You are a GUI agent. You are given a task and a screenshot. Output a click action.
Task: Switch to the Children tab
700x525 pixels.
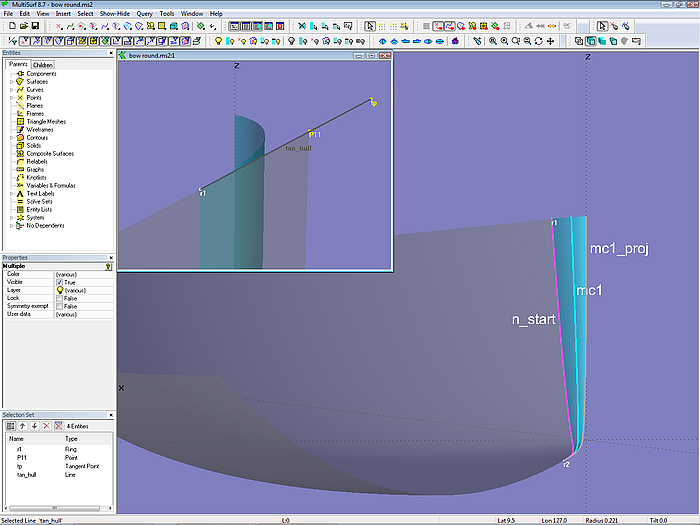click(x=43, y=65)
